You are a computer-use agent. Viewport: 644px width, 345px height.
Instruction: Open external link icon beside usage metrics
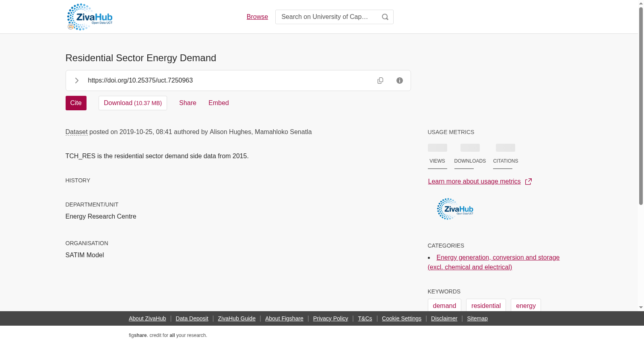528,182
